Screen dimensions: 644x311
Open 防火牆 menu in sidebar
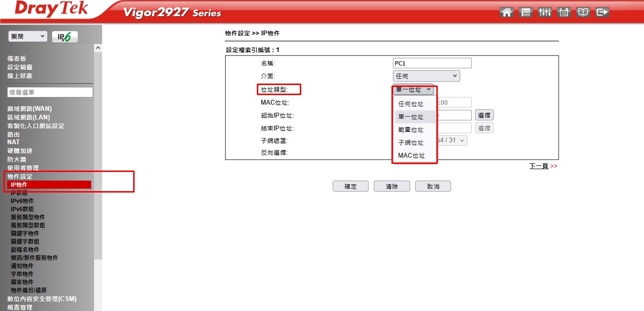pyautogui.click(x=17, y=159)
